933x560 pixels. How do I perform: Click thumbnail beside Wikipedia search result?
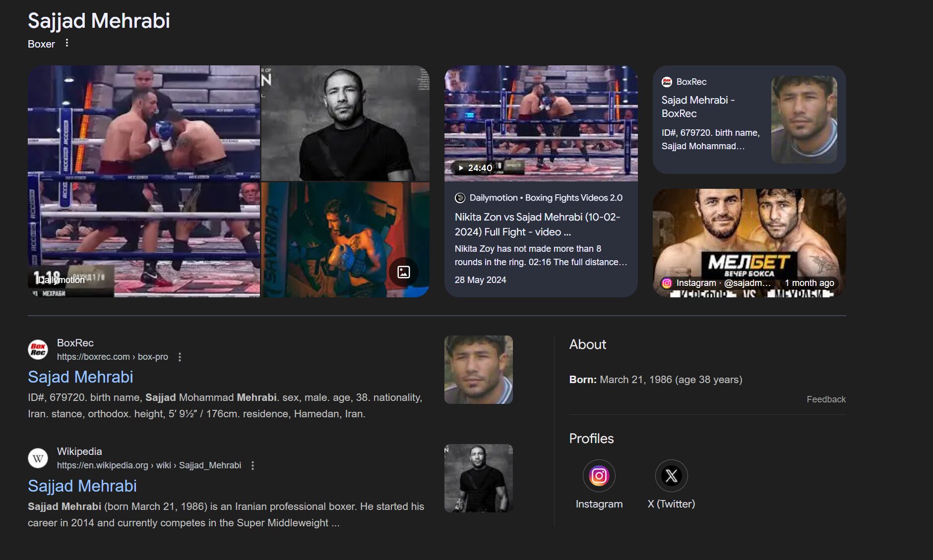478,478
